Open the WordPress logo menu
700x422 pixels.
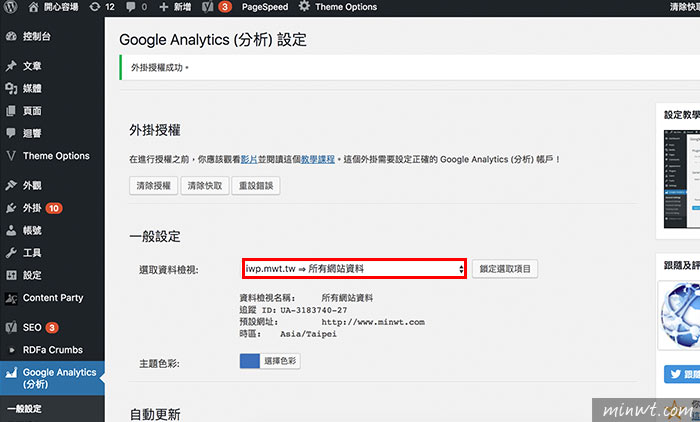(x=10, y=7)
